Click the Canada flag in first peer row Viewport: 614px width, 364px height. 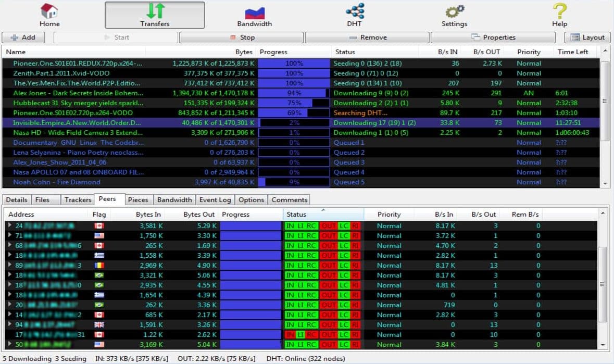coord(99,226)
